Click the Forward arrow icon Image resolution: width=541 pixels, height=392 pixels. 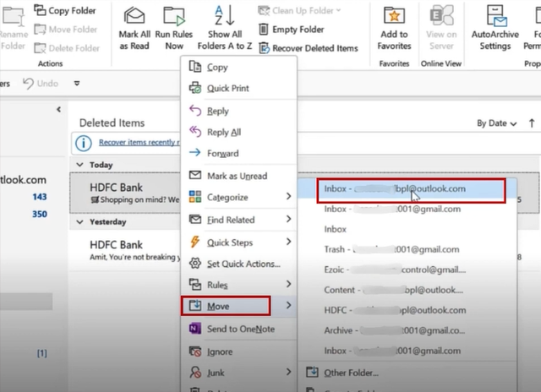(x=195, y=152)
